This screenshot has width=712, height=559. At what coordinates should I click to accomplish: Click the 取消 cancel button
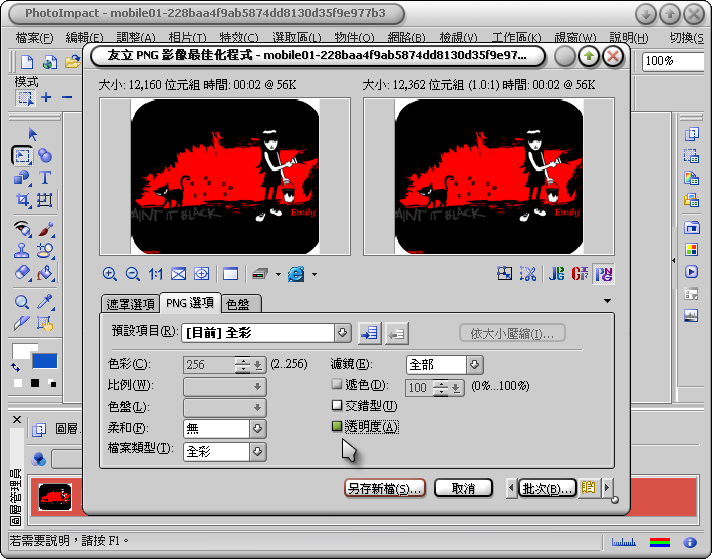click(463, 488)
